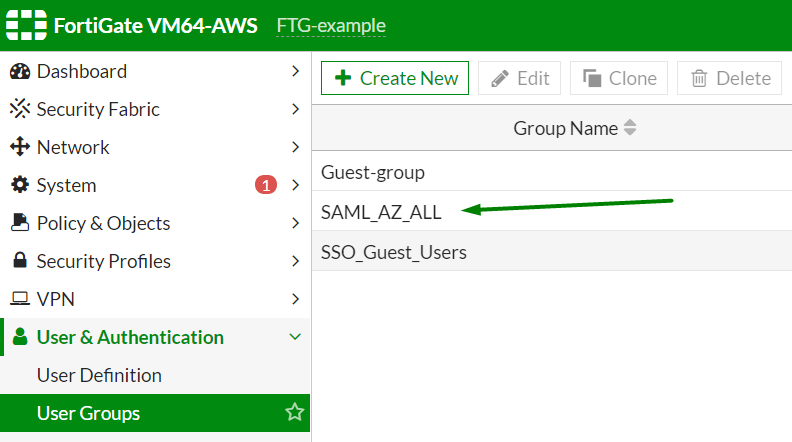Expand the Dashboard menu chevron
The image size is (792, 442).
[295, 72]
